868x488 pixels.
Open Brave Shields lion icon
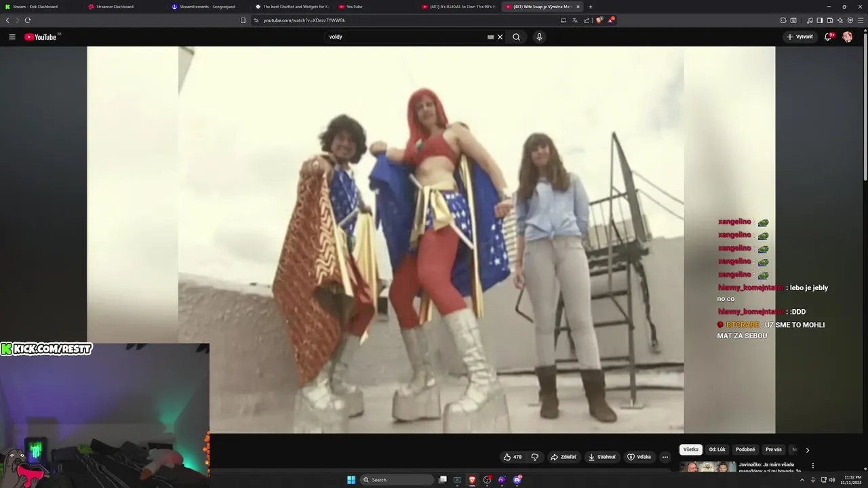tap(599, 20)
